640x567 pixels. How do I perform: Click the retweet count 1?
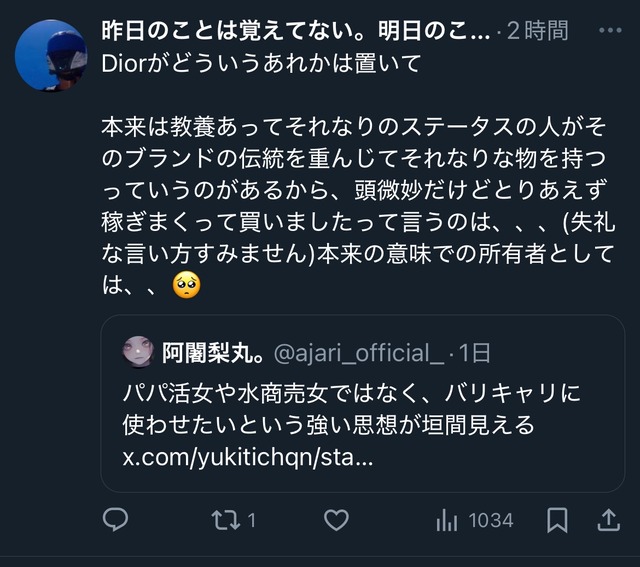click(x=252, y=520)
